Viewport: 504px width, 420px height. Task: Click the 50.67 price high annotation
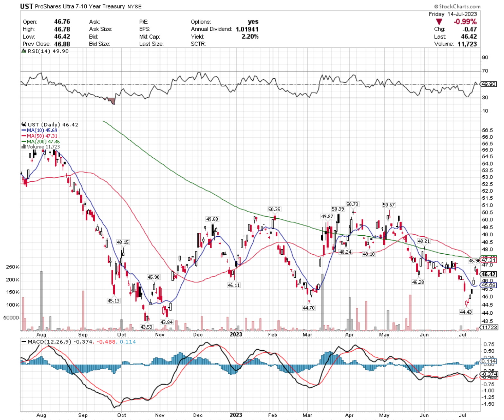(x=388, y=205)
